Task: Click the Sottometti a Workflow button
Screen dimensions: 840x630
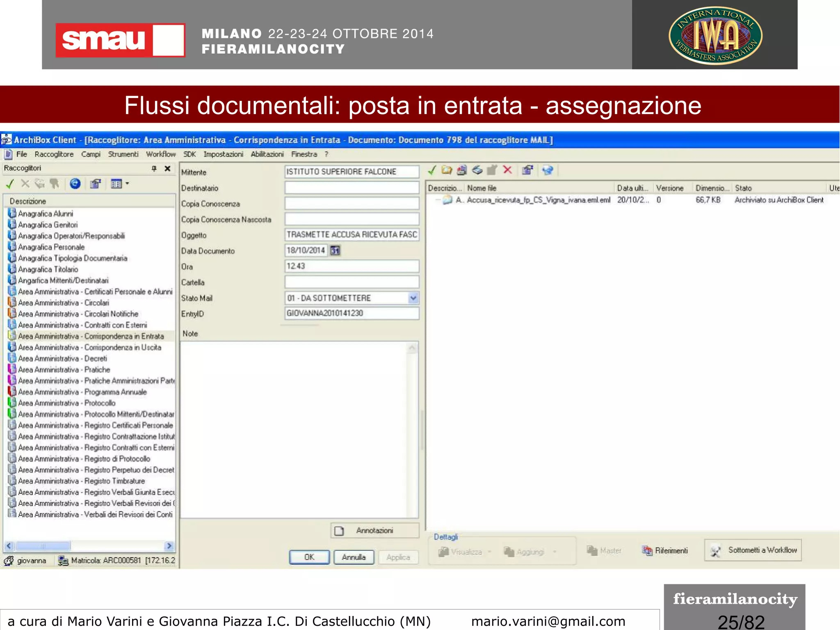Action: (x=753, y=550)
